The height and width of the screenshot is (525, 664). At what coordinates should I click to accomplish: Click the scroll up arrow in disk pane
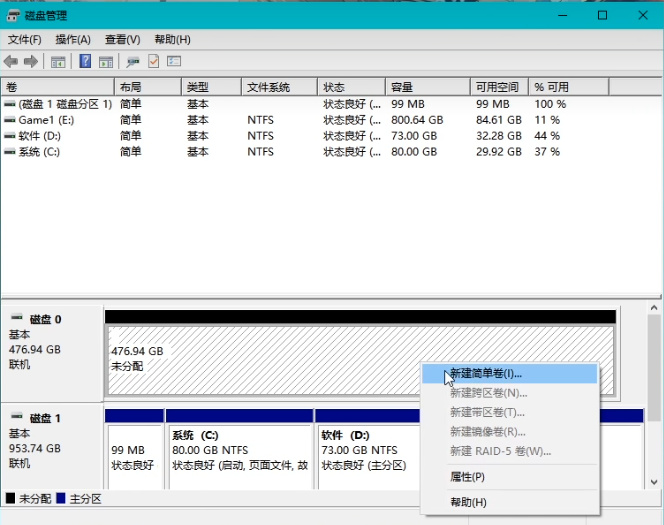[x=654, y=308]
